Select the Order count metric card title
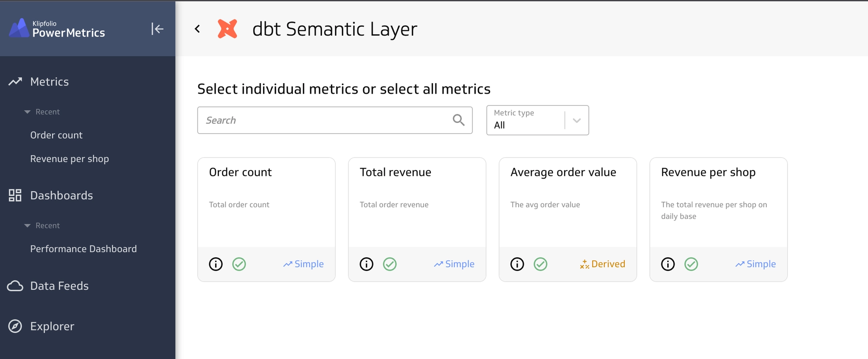The image size is (868, 359). pyautogui.click(x=241, y=172)
